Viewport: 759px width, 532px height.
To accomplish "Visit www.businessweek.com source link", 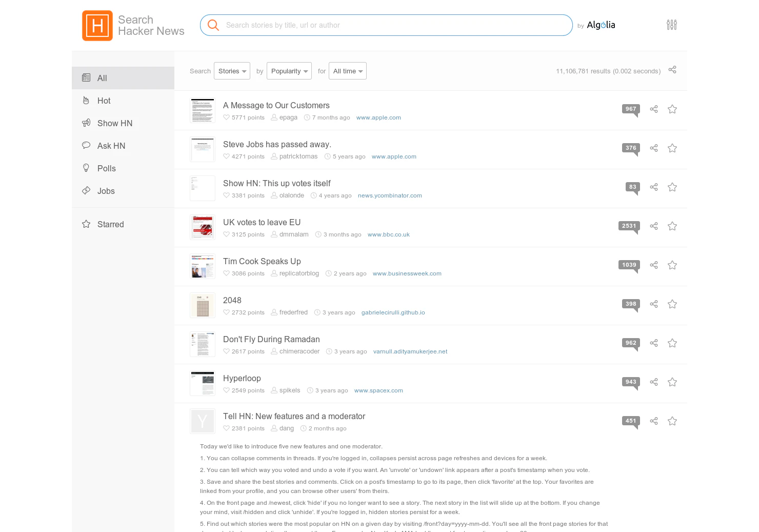I will pos(407,273).
